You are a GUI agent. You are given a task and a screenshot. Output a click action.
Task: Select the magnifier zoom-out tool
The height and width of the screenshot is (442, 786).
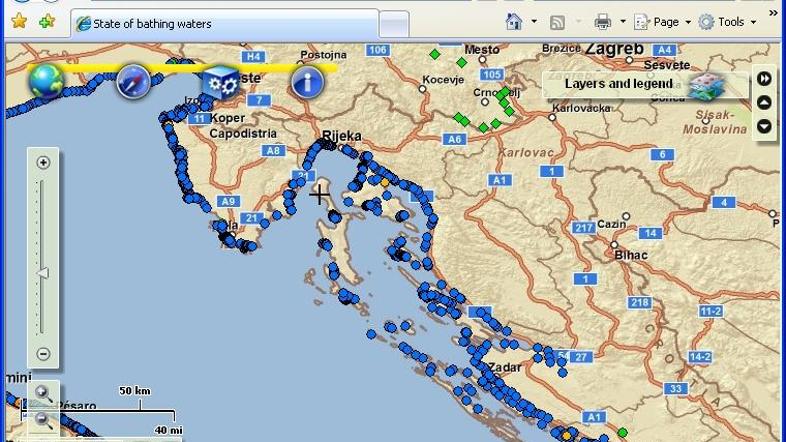[x=44, y=420]
